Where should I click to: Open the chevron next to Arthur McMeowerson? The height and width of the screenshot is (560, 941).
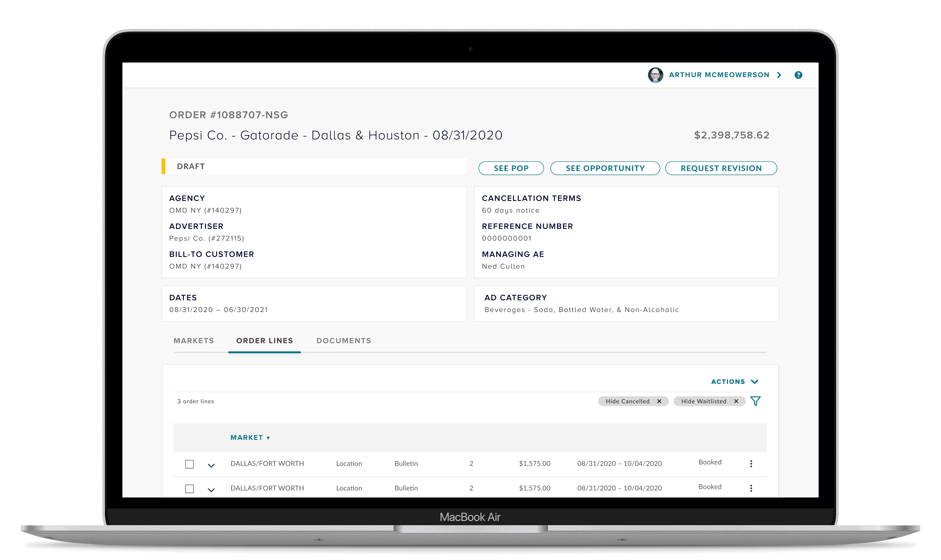pos(779,75)
